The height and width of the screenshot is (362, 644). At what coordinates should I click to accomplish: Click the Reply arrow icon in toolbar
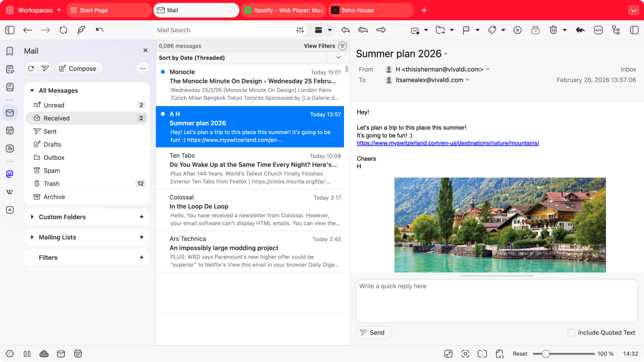click(x=346, y=30)
